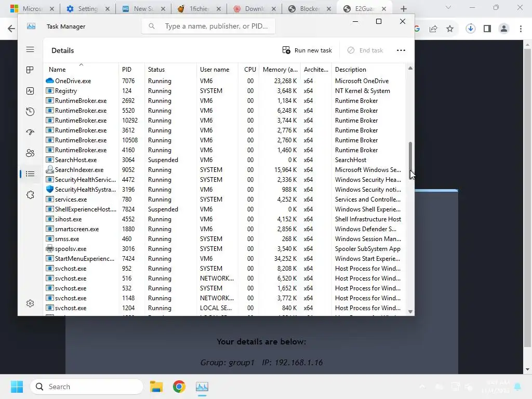
Task: Open the Windows Start menu
Action: pos(17,387)
